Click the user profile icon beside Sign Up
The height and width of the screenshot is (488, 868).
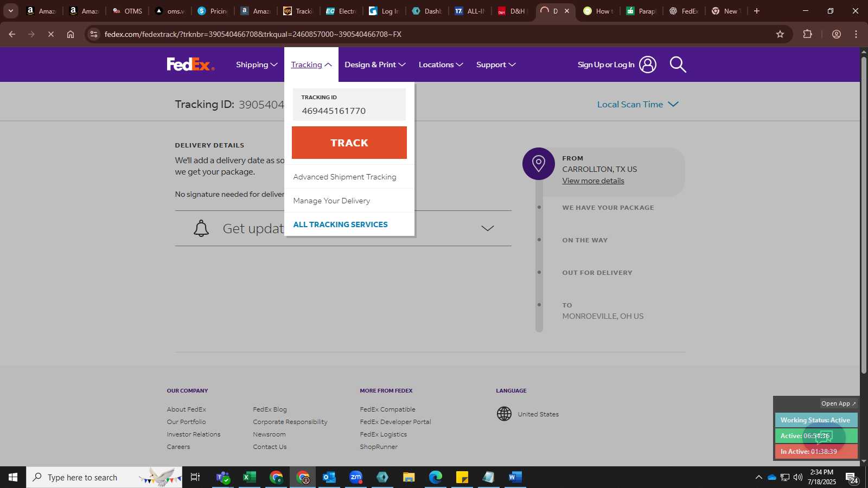tap(647, 65)
